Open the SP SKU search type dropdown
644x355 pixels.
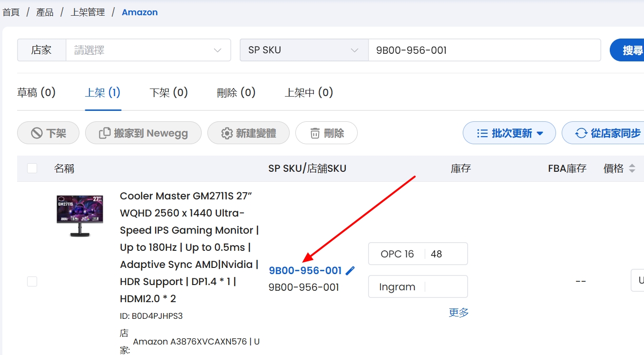pyautogui.click(x=304, y=50)
